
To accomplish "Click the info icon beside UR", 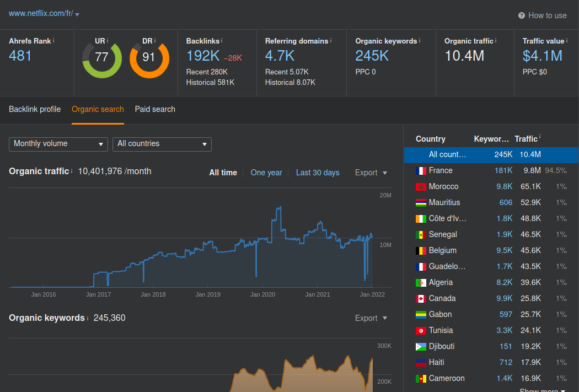I will pos(108,40).
